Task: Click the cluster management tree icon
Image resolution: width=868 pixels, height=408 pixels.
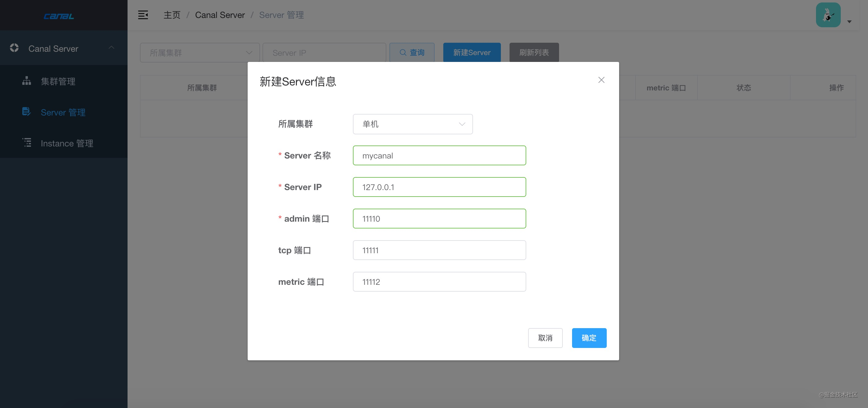Action: tap(26, 81)
